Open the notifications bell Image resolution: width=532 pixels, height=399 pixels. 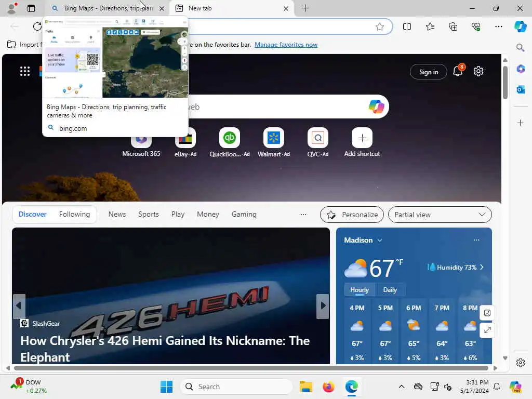458,71
